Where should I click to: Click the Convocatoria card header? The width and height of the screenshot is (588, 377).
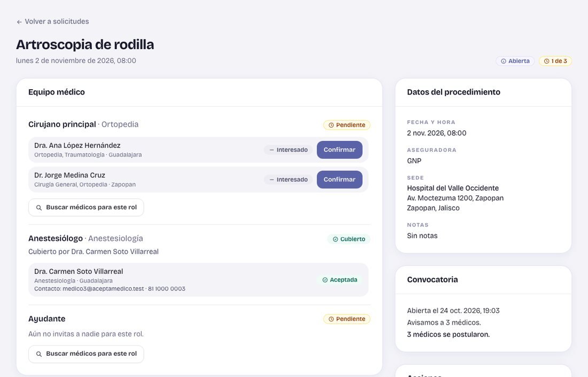point(432,280)
